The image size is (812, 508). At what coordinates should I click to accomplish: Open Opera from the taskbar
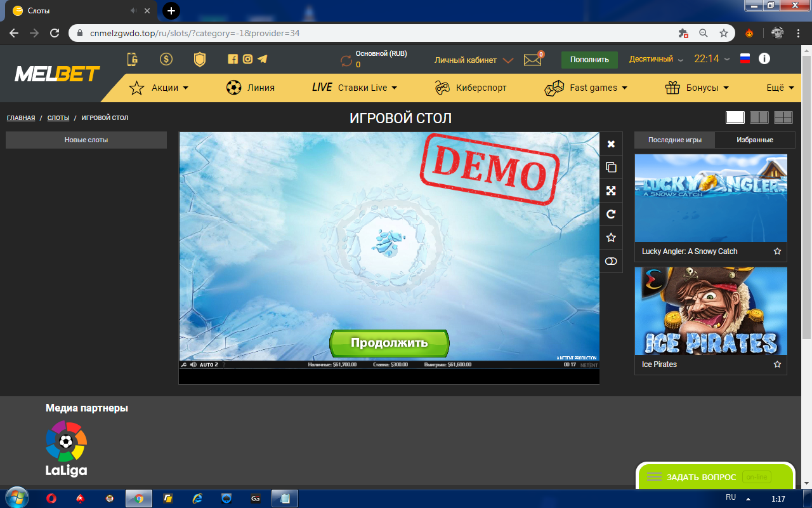[x=51, y=498]
